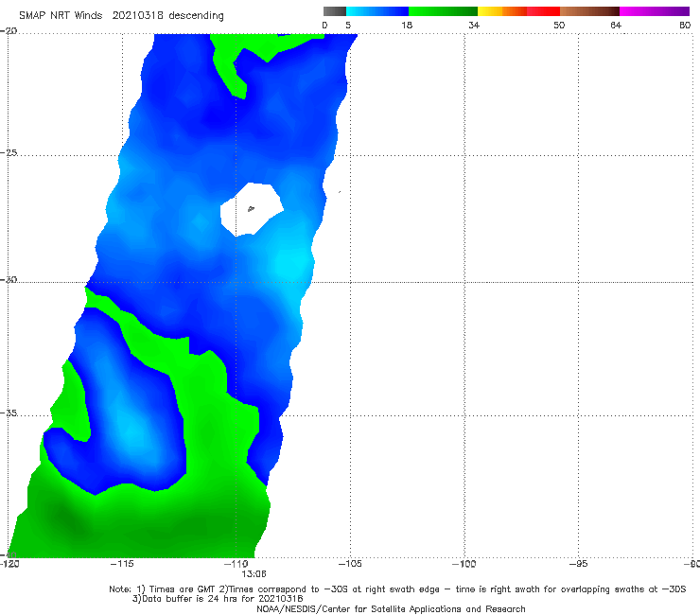Click the red segment of the color bar

pos(543,11)
